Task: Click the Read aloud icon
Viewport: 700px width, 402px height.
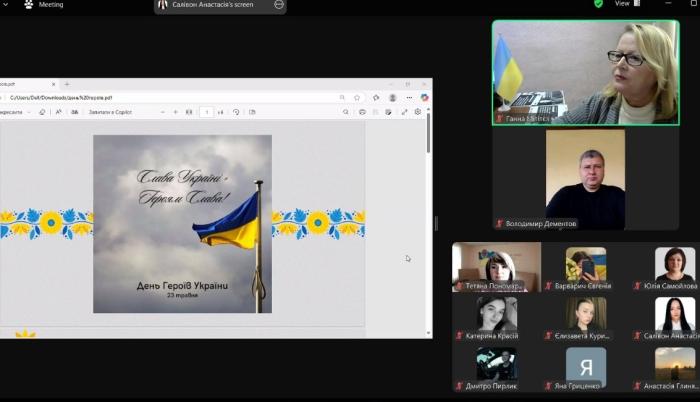Action: point(58,112)
